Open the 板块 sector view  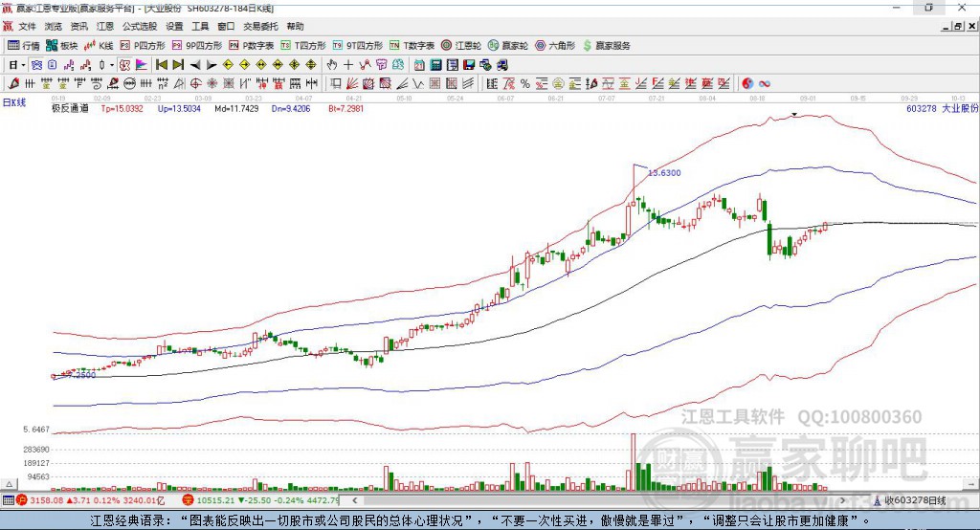(62, 46)
